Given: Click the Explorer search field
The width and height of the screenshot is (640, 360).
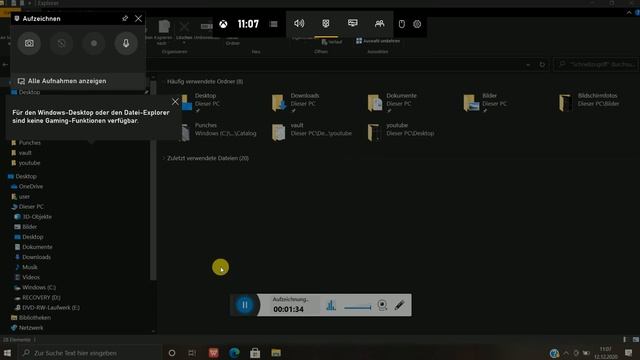Looking at the screenshot, I should click(596, 64).
